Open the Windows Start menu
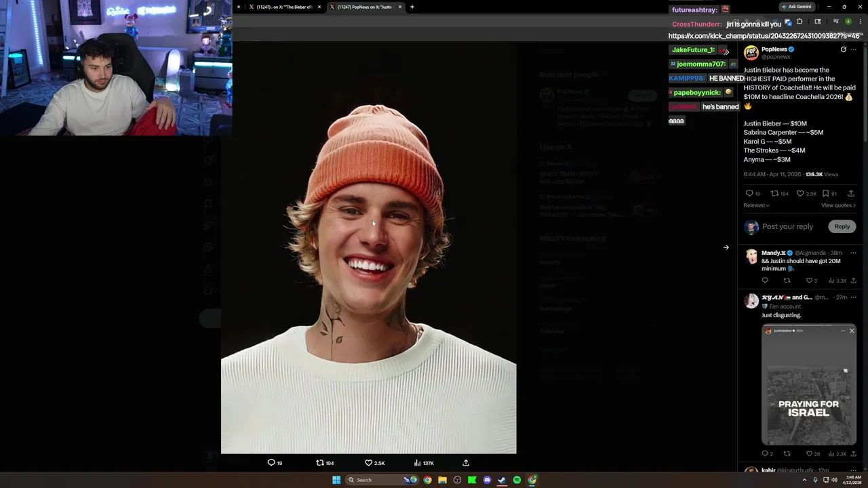This screenshot has width=868, height=488. (336, 480)
